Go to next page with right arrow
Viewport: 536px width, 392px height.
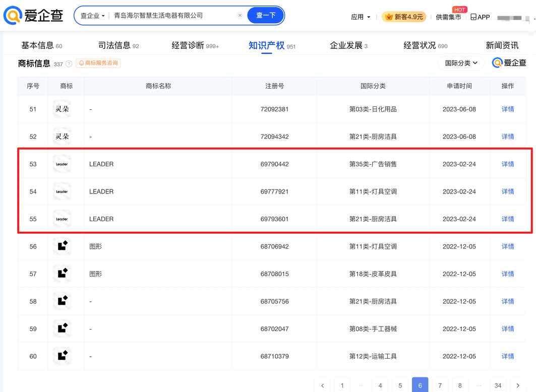tap(517, 385)
